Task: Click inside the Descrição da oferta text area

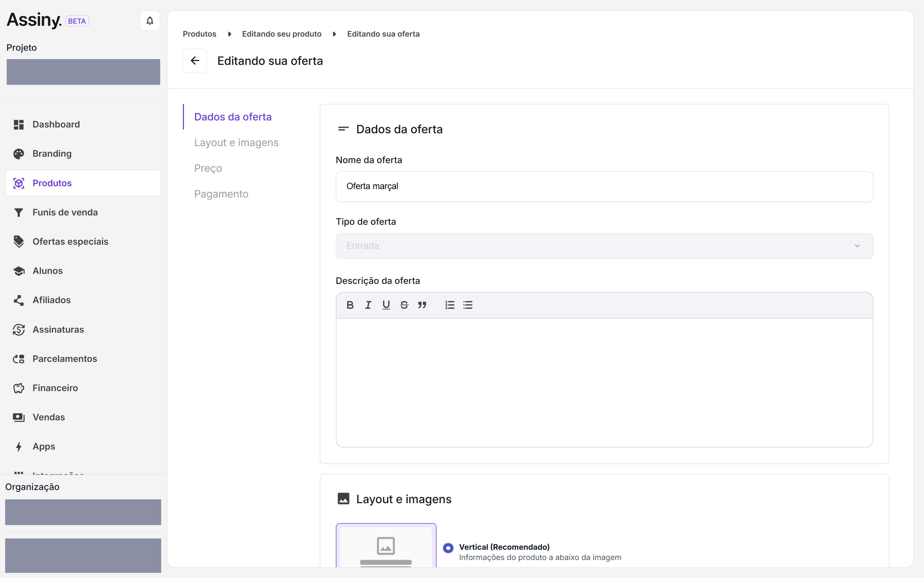Action: point(604,383)
